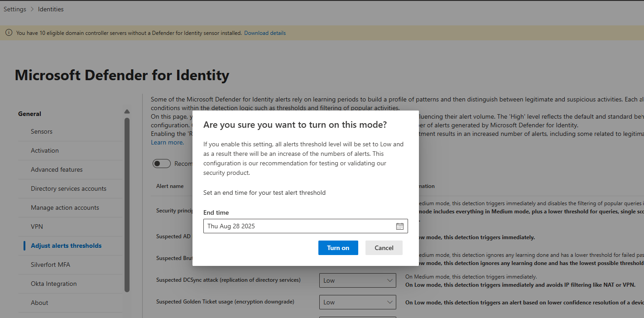Image resolution: width=644 pixels, height=318 pixels.
Task: Click the breadcrumb chevron after Settings
Action: [x=32, y=9]
